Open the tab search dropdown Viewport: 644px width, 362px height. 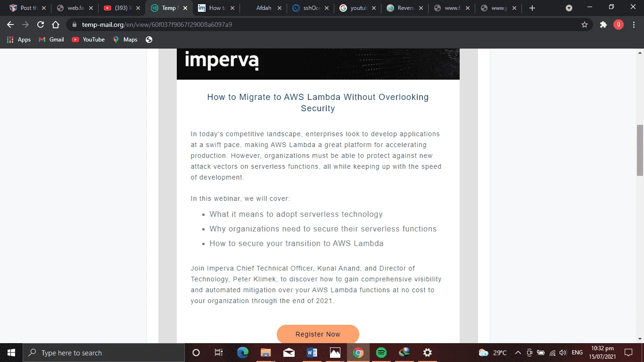coord(569,8)
